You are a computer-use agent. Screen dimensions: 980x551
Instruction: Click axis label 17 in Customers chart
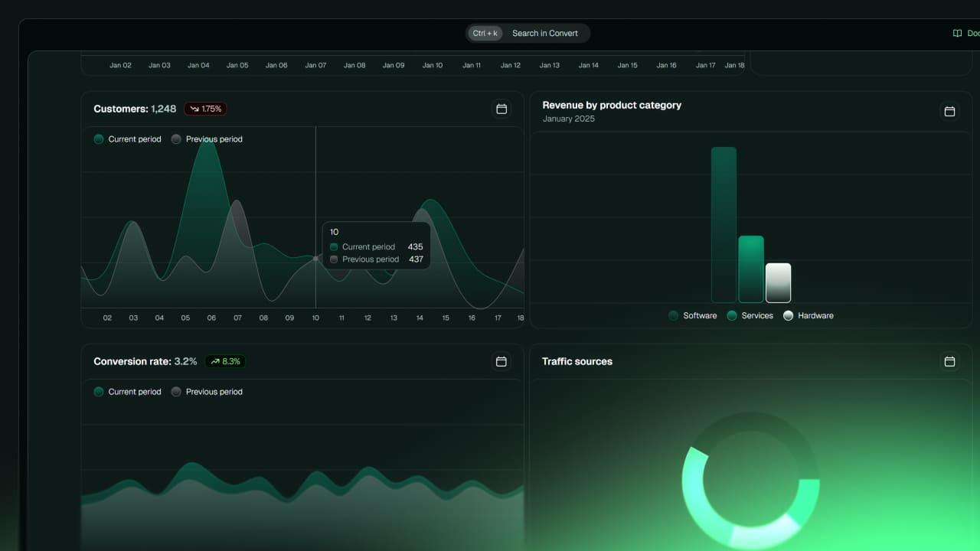(x=498, y=318)
